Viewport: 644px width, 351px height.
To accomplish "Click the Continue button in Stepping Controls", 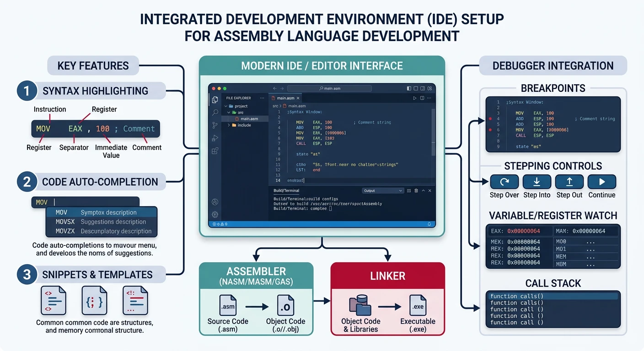I will click(601, 182).
